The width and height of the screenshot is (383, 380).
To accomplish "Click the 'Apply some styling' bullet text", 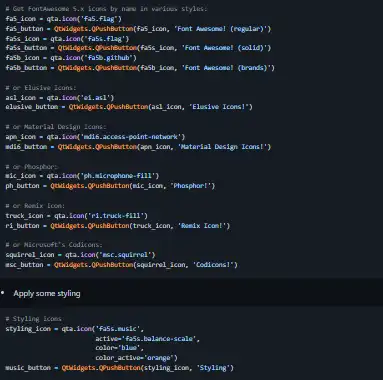I will (47, 294).
